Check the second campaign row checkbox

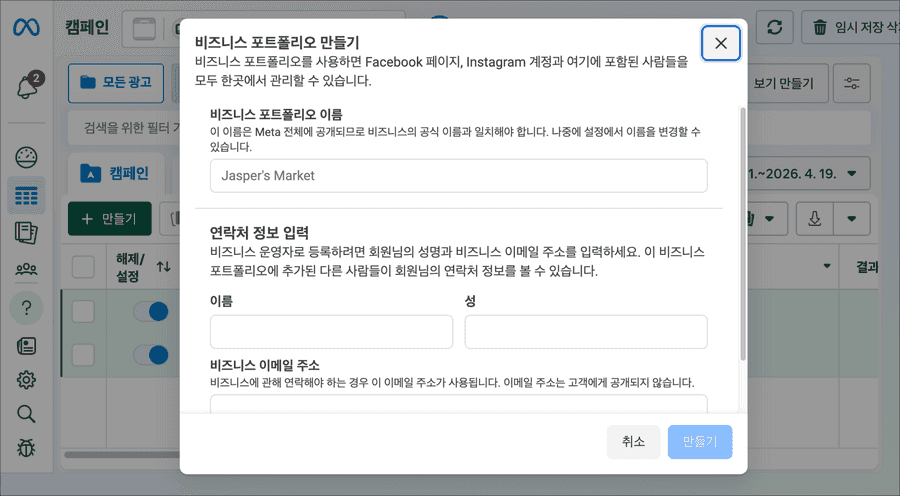[83, 355]
